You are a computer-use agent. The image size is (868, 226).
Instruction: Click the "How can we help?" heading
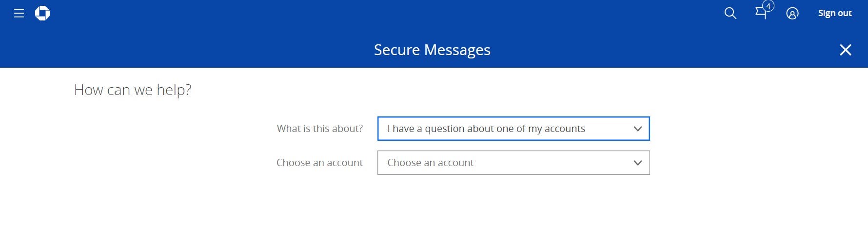pos(133,90)
